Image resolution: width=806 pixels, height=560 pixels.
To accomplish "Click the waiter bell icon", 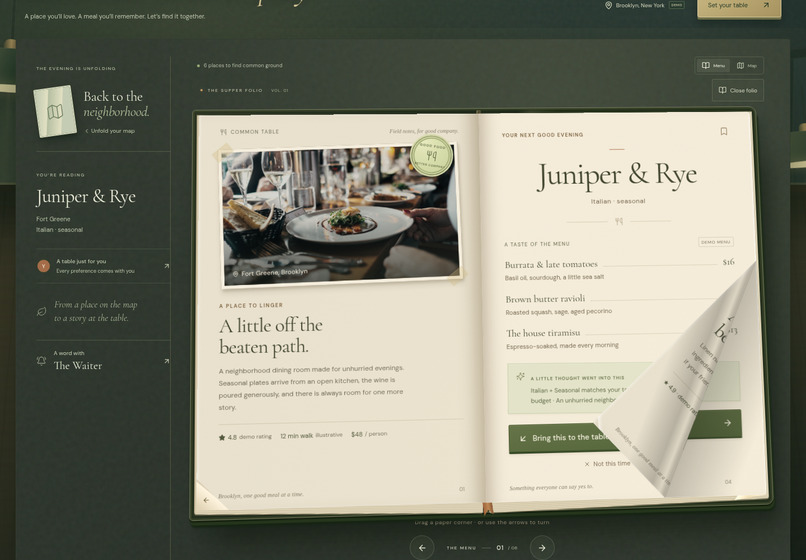I will pos(42,360).
